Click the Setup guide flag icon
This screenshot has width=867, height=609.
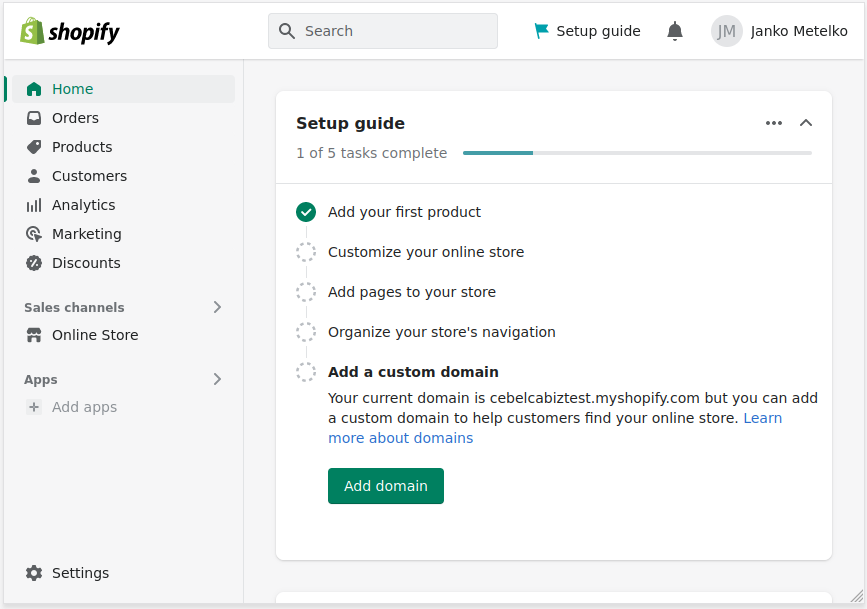[x=541, y=31]
